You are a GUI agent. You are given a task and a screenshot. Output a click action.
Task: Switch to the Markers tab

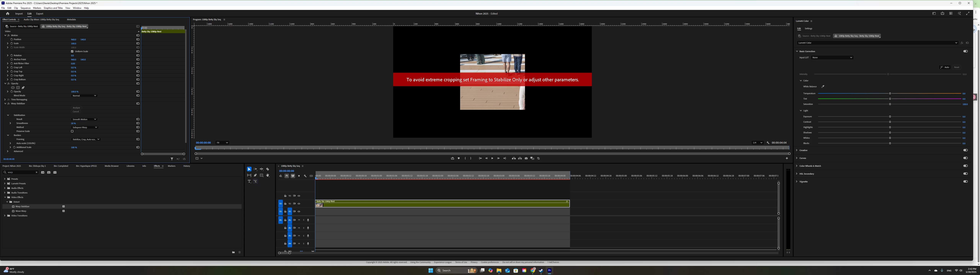tap(171, 166)
